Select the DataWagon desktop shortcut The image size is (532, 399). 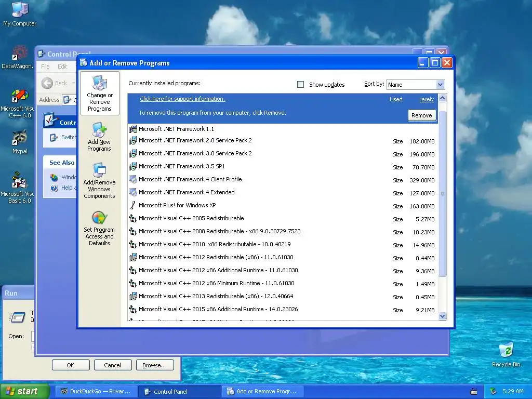(19, 57)
